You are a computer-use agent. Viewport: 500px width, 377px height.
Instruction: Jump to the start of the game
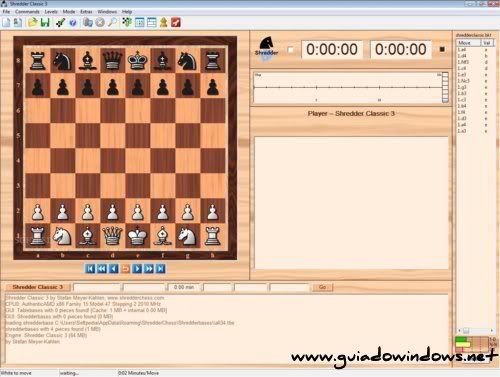click(90, 269)
